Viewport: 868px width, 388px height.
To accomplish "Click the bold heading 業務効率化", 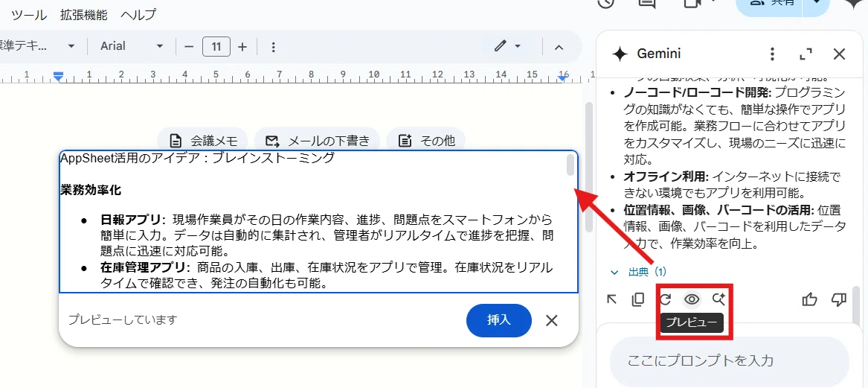I will point(91,191).
